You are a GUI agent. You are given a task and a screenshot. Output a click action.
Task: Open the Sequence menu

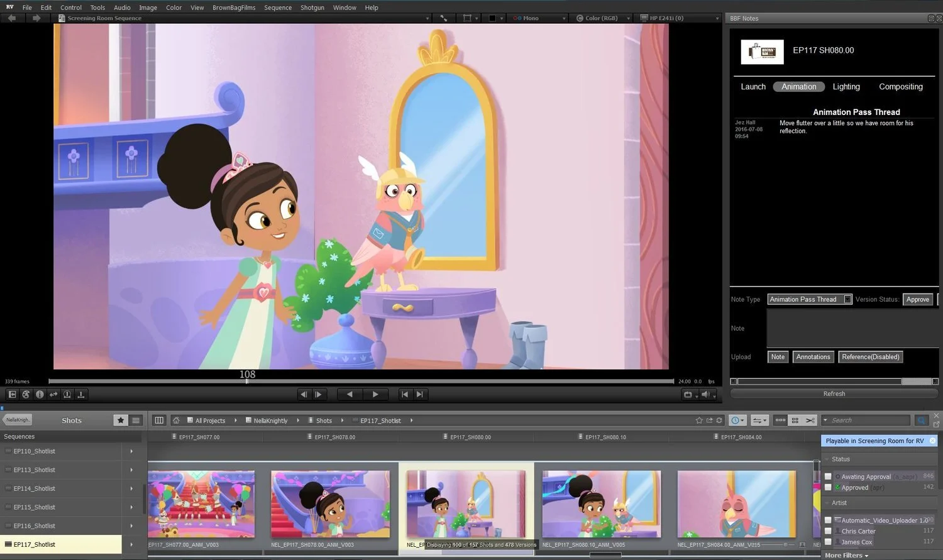click(278, 8)
